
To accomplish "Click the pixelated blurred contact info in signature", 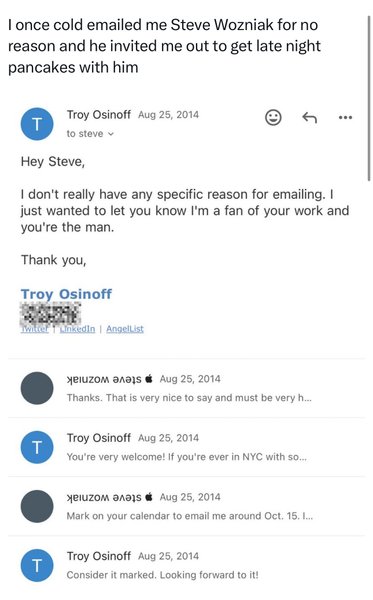I will coord(50,313).
